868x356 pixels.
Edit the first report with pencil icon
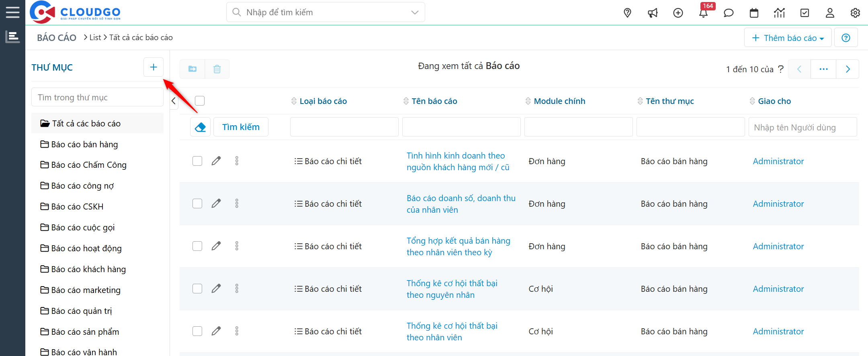(x=216, y=161)
